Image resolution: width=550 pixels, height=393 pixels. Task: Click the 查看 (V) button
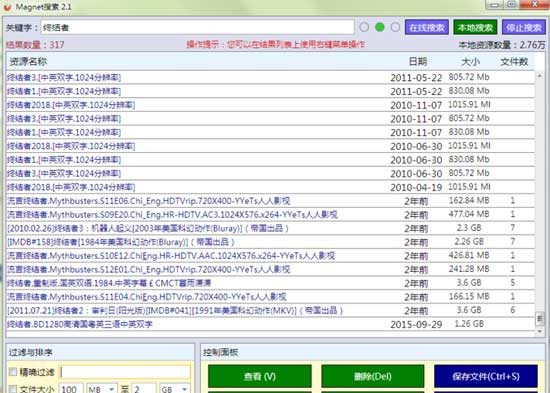tap(260, 376)
